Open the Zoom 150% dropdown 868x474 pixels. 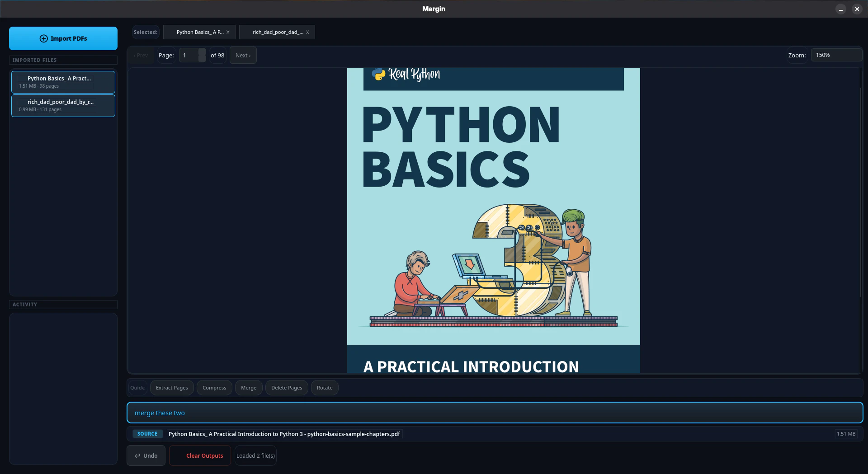(x=836, y=55)
